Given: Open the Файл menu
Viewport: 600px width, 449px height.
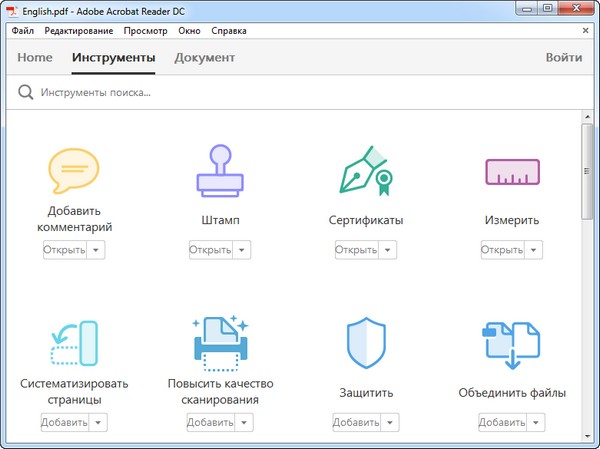Looking at the screenshot, I should 23,31.
